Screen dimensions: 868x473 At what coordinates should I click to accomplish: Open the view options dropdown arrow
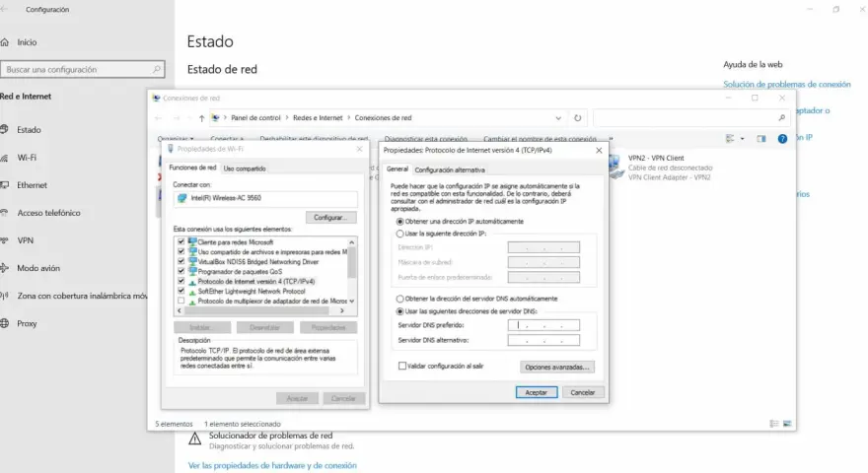[743, 139]
